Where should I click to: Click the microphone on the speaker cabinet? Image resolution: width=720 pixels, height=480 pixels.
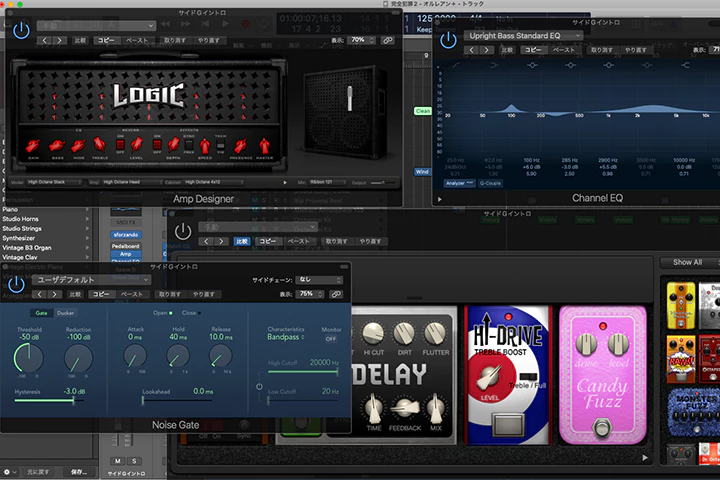(350, 98)
